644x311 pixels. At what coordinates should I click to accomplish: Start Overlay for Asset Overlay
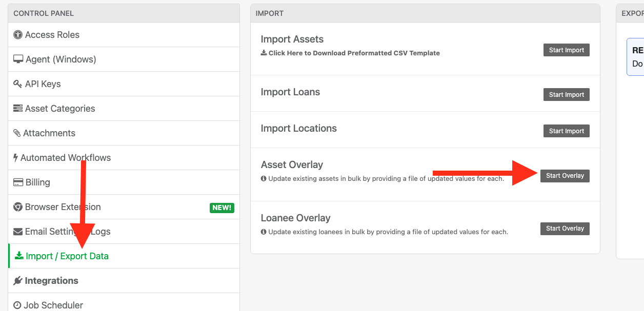[565, 176]
